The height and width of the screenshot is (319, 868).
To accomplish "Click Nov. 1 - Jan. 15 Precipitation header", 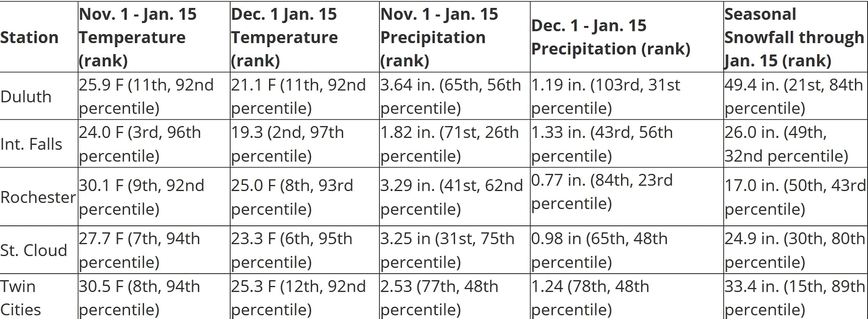I will click(x=439, y=37).
